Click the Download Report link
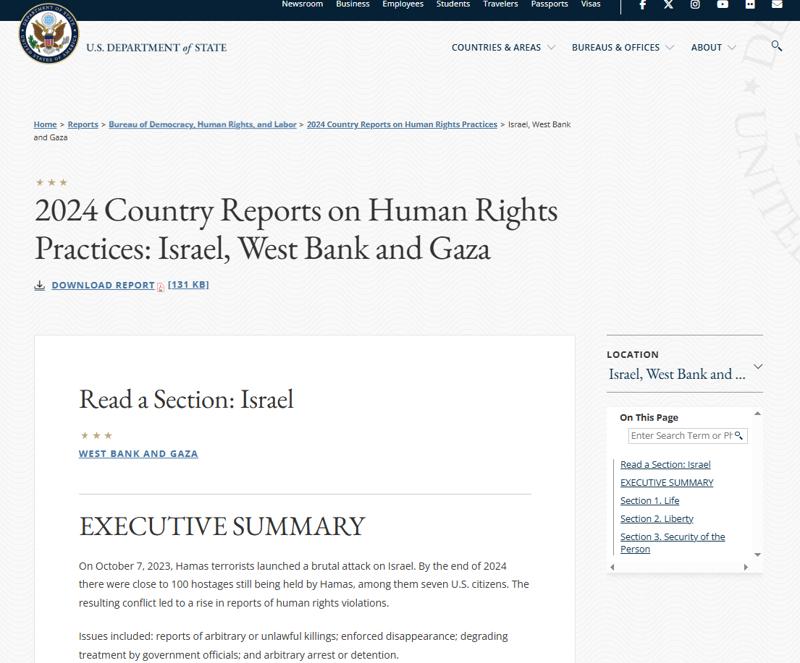Viewport: 800px width, 663px height. click(103, 285)
